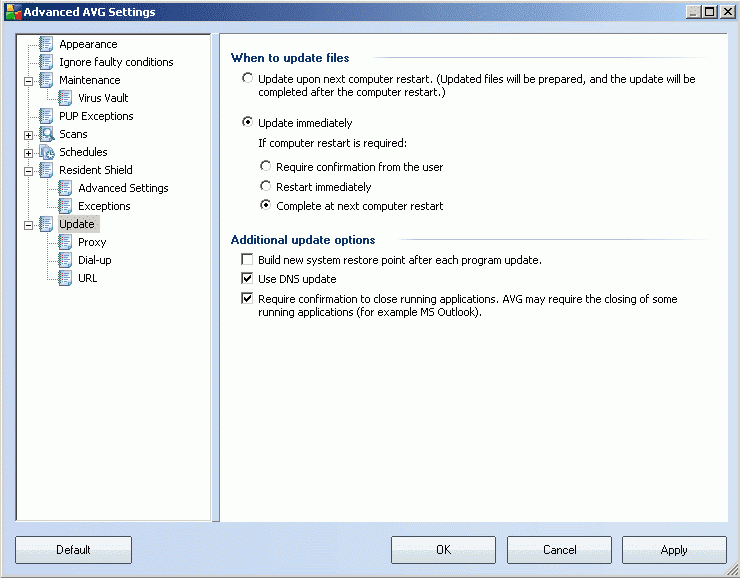
Task: Choose Require confirmation from the user
Action: click(x=266, y=166)
